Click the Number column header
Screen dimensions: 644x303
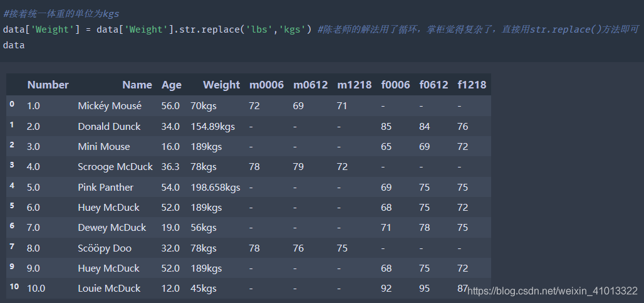pyautogui.click(x=48, y=85)
